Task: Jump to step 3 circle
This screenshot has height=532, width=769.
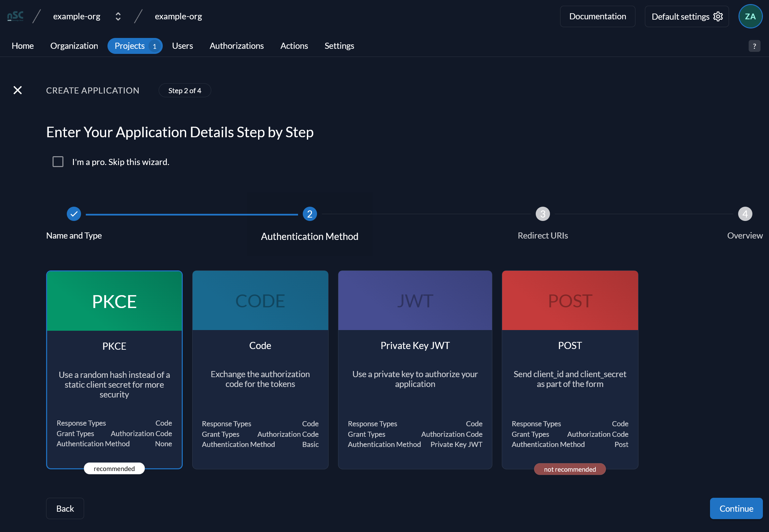Action: 543,214
